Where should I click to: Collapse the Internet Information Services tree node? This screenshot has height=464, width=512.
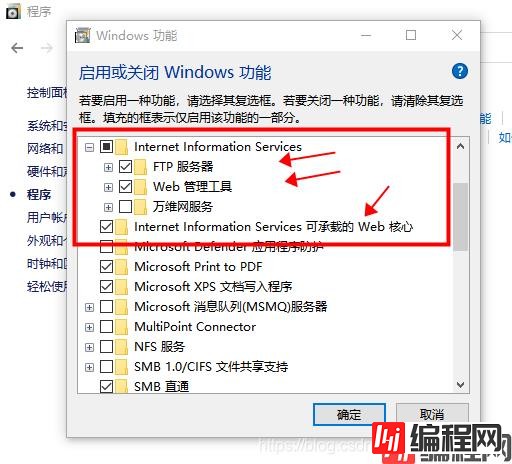[89, 147]
